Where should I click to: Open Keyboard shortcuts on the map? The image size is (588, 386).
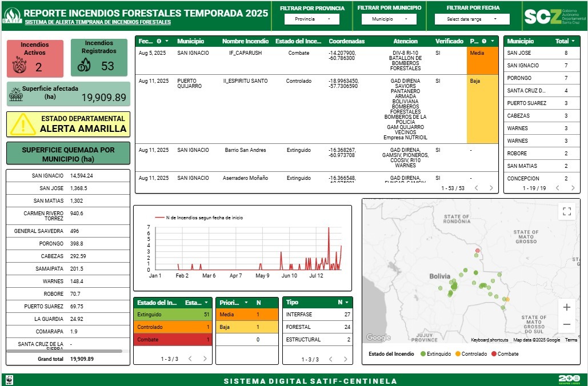[489, 340]
